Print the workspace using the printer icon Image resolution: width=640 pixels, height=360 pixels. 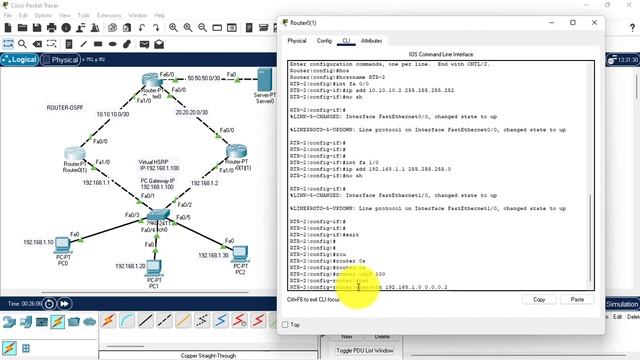click(x=51, y=28)
